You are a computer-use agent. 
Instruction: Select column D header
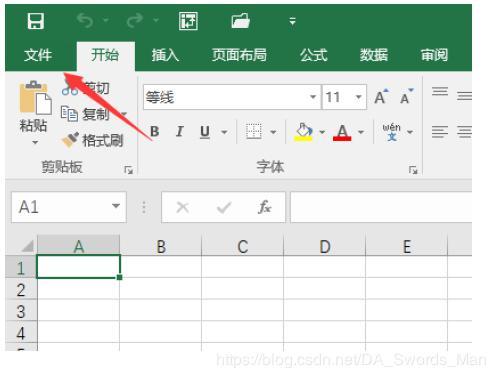pos(325,246)
